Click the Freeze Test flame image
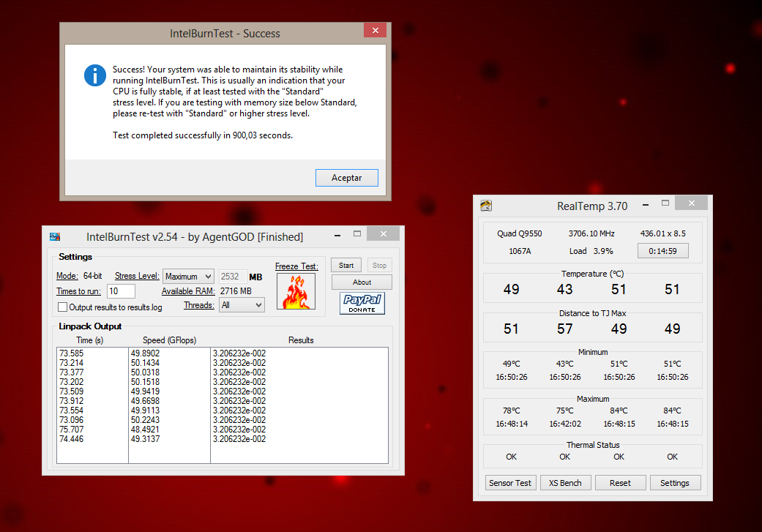Screen dimensions: 762x532 (296, 291)
